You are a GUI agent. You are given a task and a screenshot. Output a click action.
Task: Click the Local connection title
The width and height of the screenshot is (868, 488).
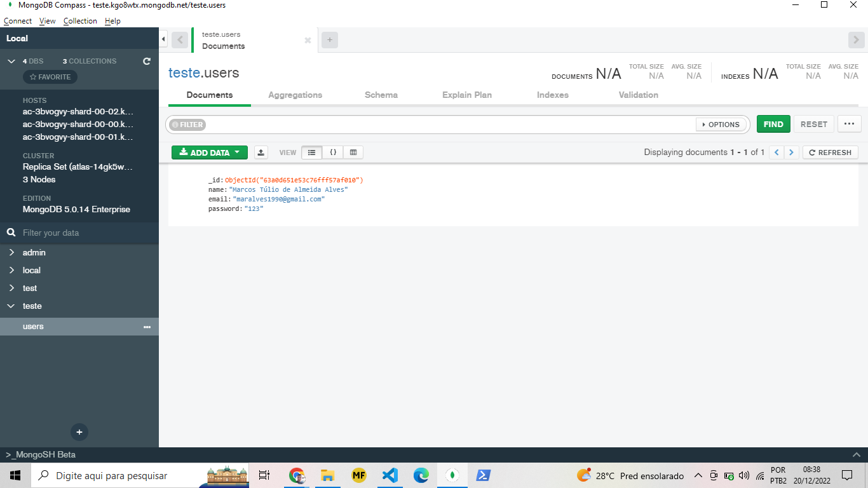click(x=17, y=38)
